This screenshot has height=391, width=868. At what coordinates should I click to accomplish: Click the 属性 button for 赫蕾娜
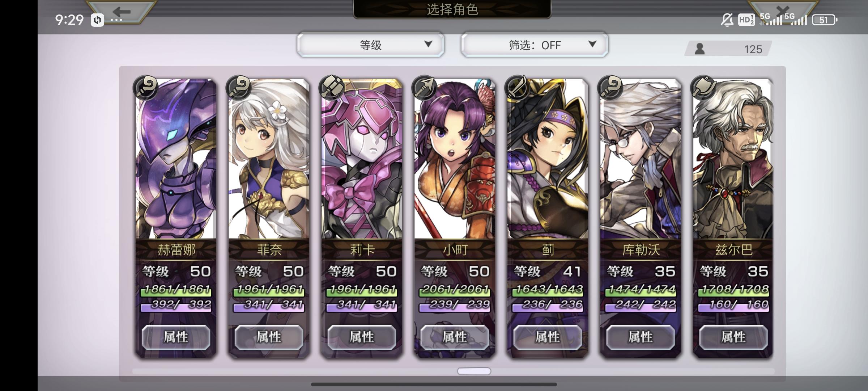pyautogui.click(x=176, y=337)
